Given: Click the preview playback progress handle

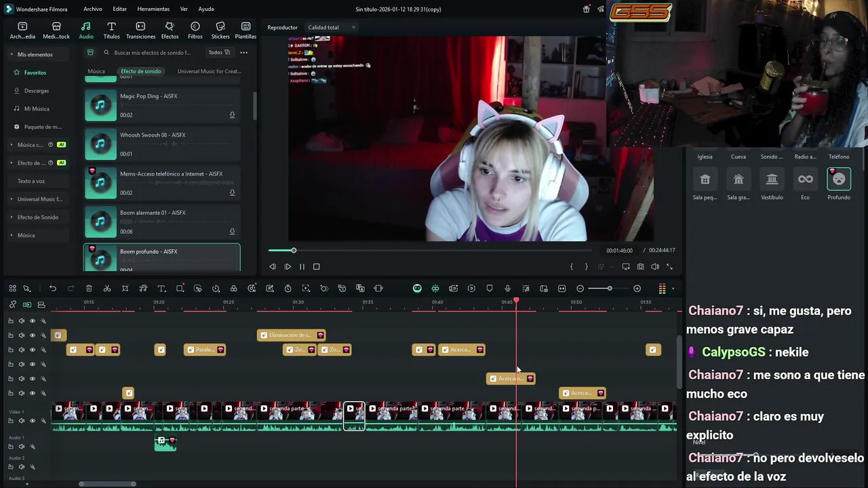Looking at the screenshot, I should pos(294,251).
